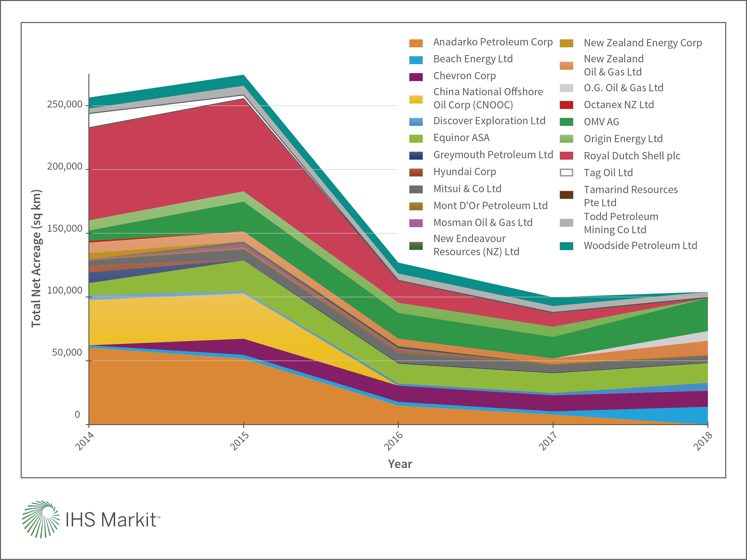Select the Woodside Petroleum Ltd teal swatch
This screenshot has height=560, width=747.
pos(566,246)
